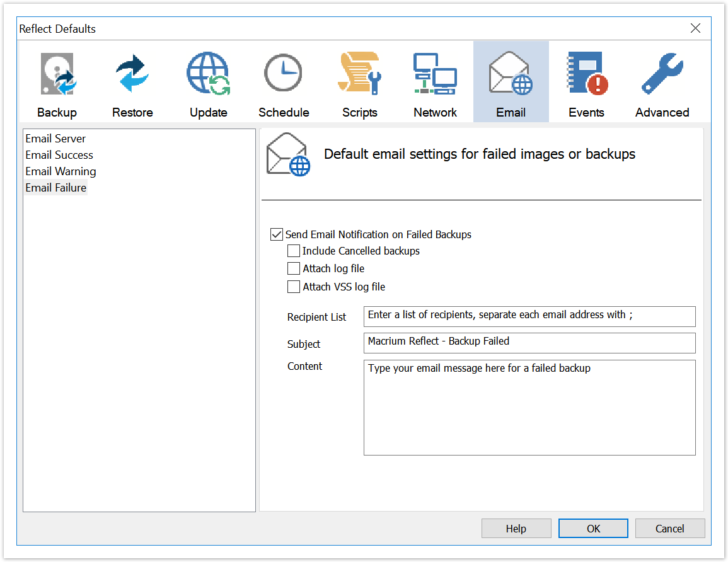The image size is (728, 562).
Task: Select Email Failure in the list
Action: [x=55, y=188]
